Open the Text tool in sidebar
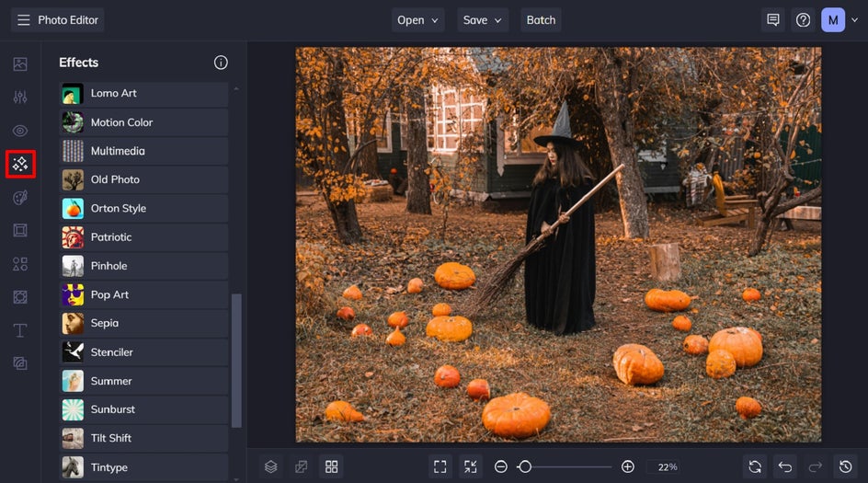The height and width of the screenshot is (483, 868). [x=20, y=330]
